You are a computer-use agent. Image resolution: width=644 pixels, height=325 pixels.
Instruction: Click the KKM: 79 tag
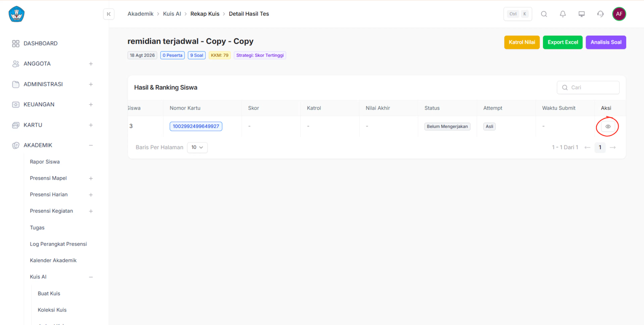click(220, 55)
